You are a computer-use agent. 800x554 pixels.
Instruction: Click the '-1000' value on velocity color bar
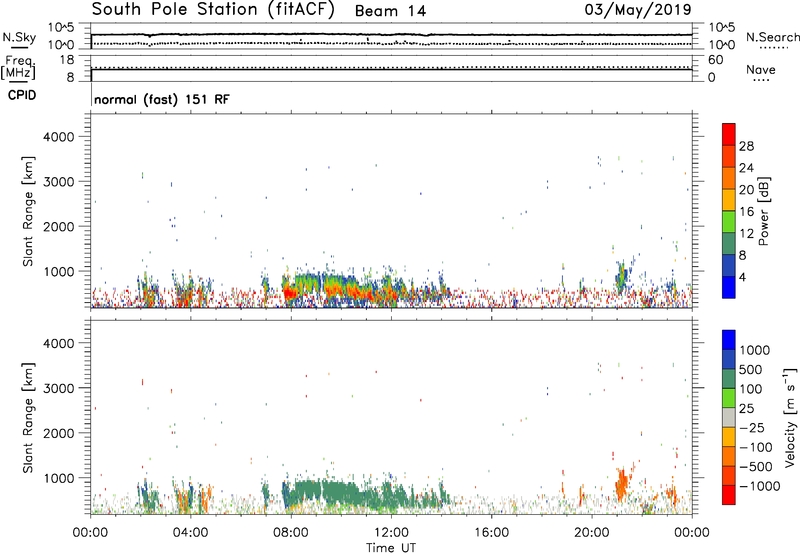pyautogui.click(x=760, y=486)
